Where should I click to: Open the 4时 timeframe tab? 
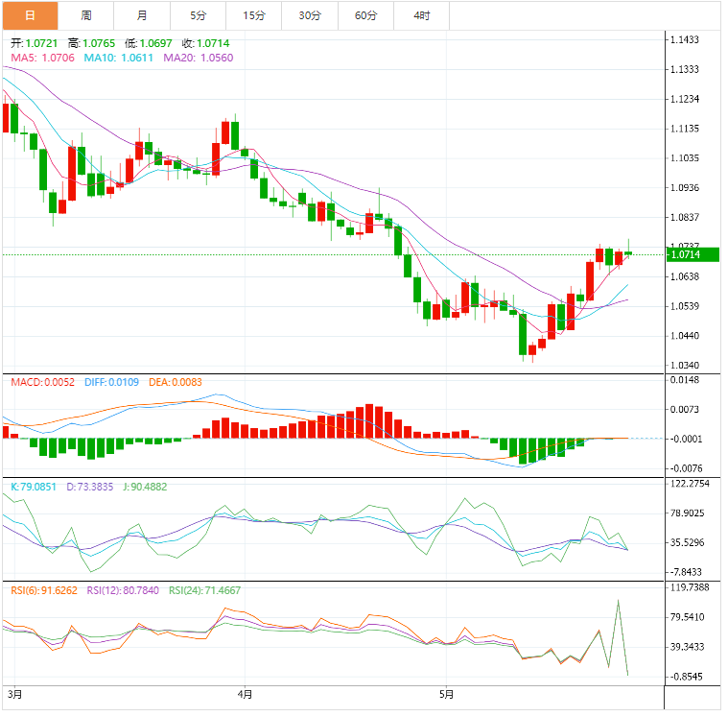(x=422, y=15)
